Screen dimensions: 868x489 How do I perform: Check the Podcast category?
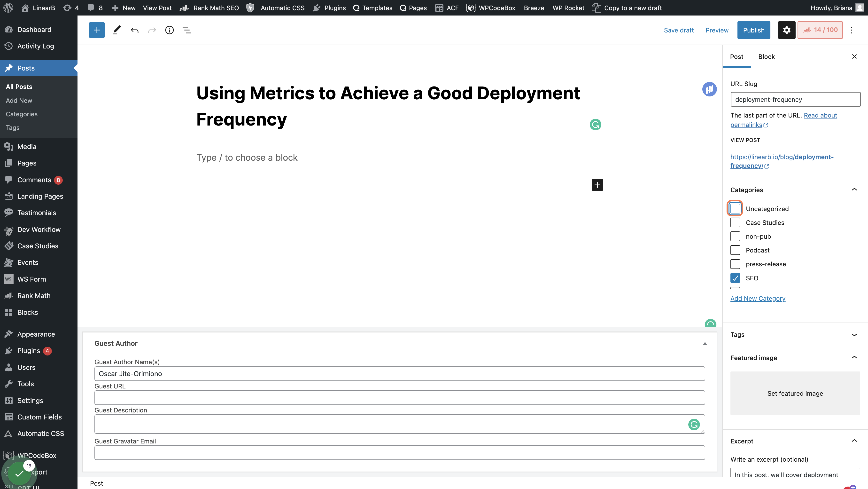(735, 250)
